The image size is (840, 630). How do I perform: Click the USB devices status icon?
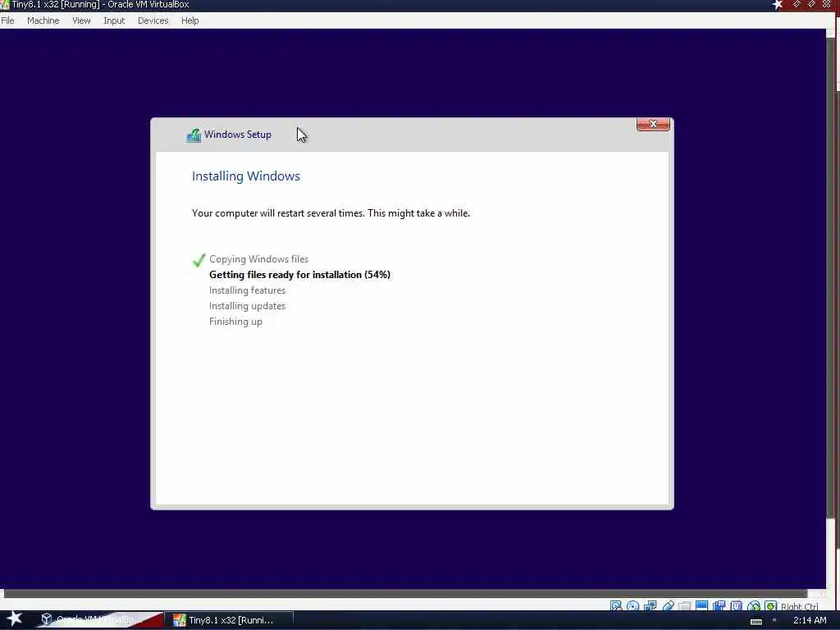point(668,606)
